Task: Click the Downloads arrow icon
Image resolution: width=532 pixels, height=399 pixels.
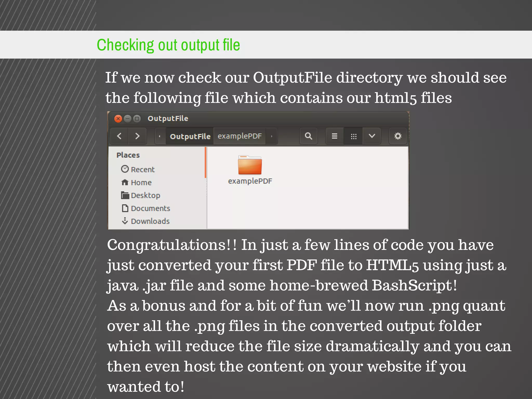Action: pyautogui.click(x=125, y=221)
